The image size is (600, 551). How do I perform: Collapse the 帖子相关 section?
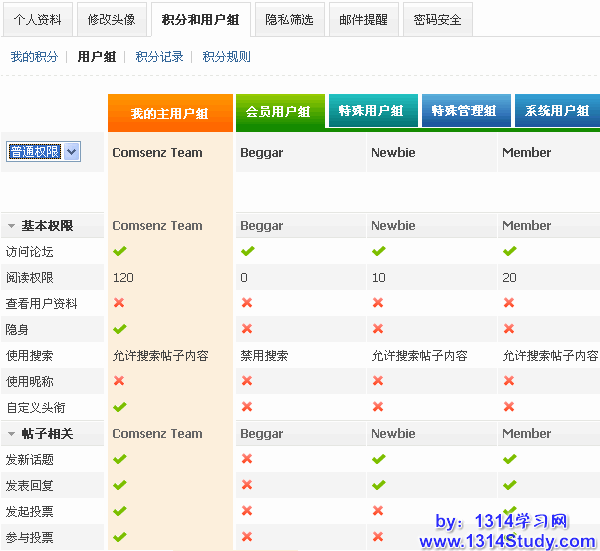tap(11, 434)
